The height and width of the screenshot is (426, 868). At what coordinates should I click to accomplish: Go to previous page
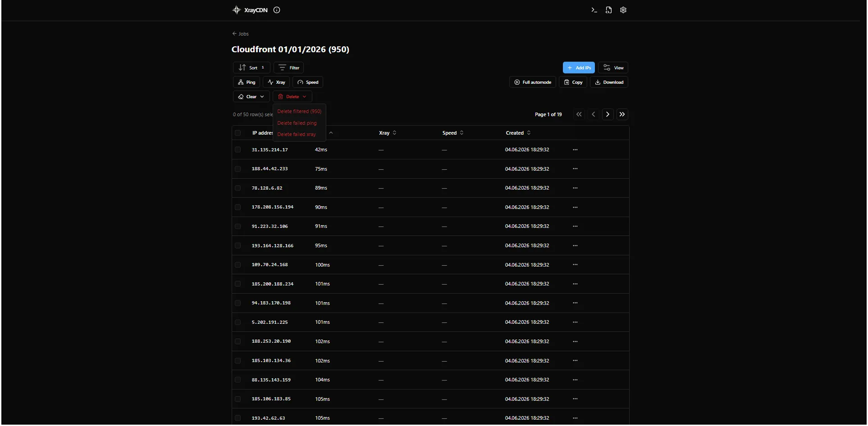tap(594, 114)
